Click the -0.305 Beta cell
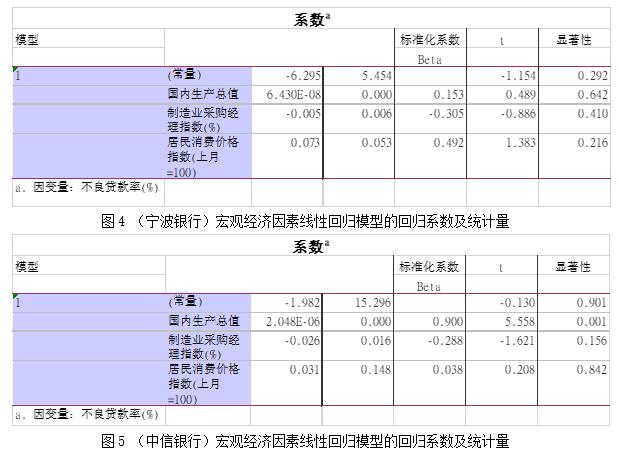The width and height of the screenshot is (618, 458). pyautogui.click(x=430, y=119)
